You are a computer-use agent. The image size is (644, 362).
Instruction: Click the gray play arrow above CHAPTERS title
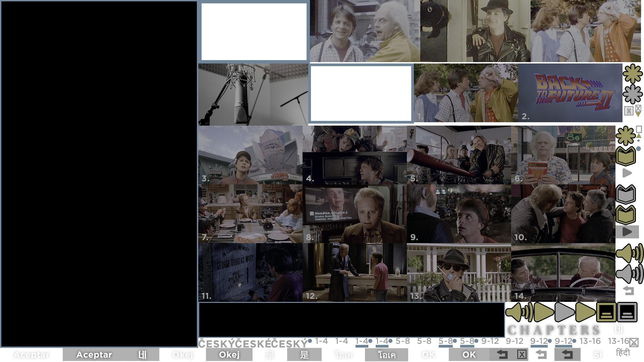(x=565, y=312)
